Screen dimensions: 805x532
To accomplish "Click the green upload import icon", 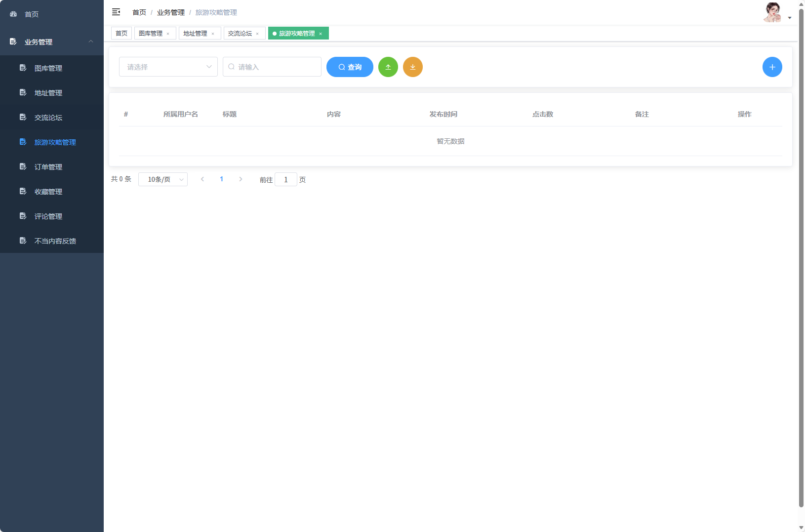I will (x=388, y=67).
